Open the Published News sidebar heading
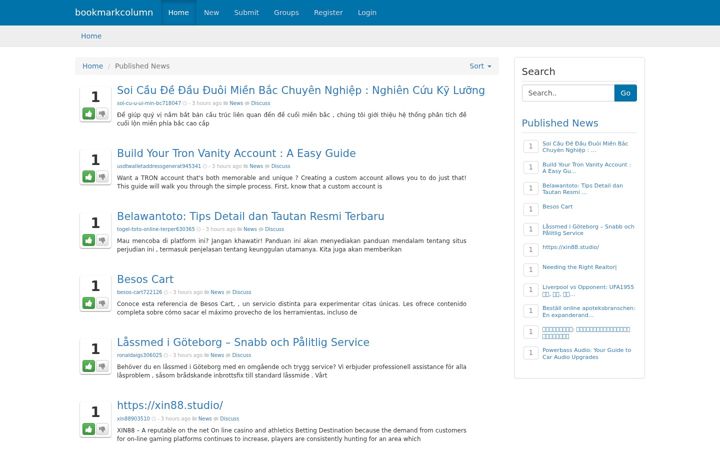The image size is (720, 450). pyautogui.click(x=560, y=123)
